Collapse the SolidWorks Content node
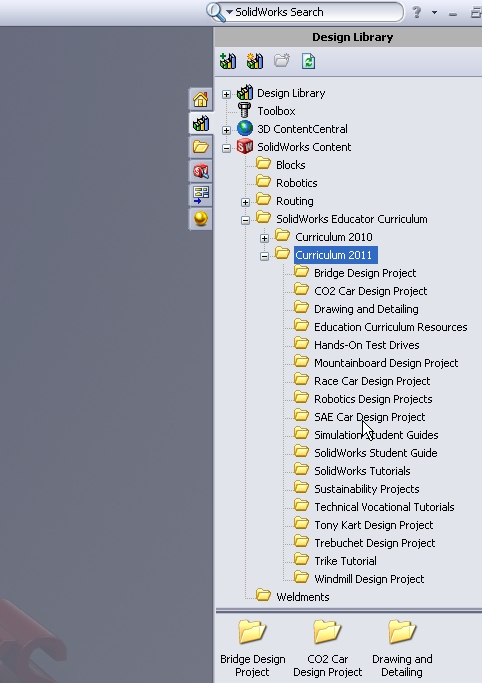The height and width of the screenshot is (683, 482). 226,148
